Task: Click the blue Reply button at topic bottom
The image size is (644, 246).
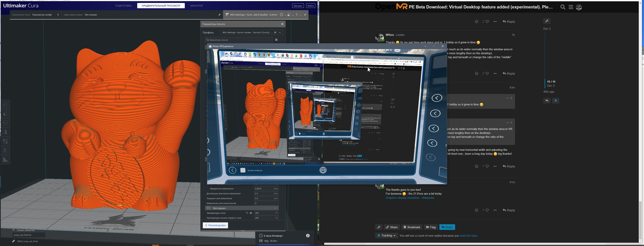Action: pos(447,227)
